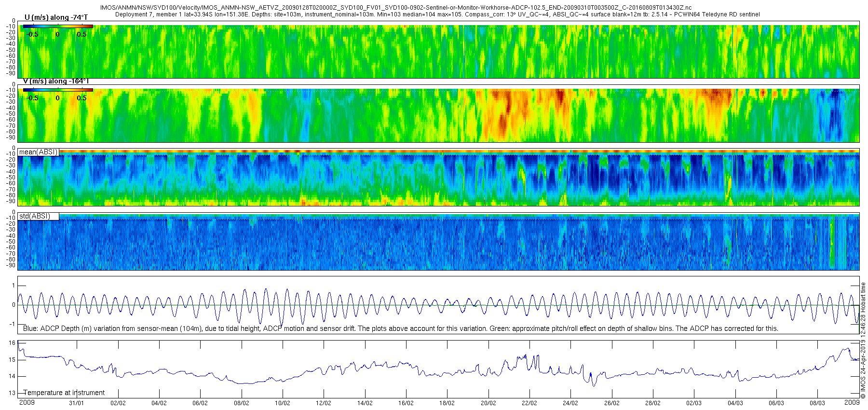This screenshot has height=410, width=868.
Task: Click the 02/03 date tick label
Action: 694,403
